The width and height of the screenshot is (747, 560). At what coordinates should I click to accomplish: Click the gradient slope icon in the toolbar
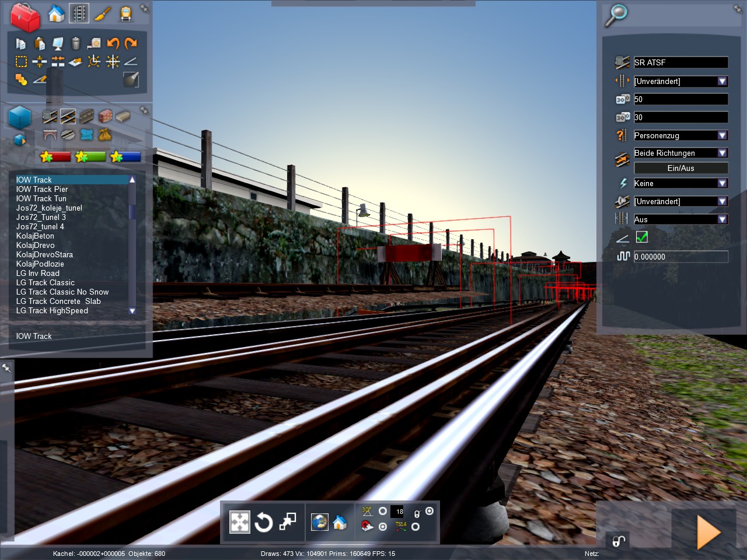pos(131,61)
